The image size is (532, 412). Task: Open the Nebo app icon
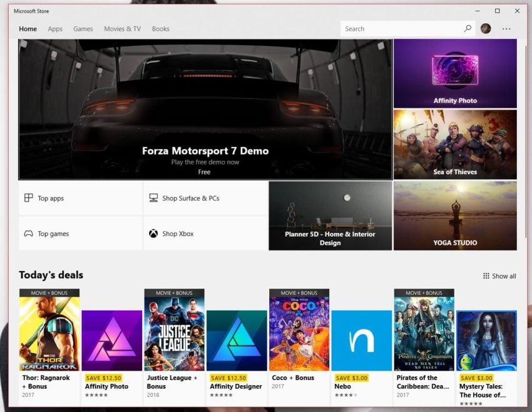pos(362,341)
